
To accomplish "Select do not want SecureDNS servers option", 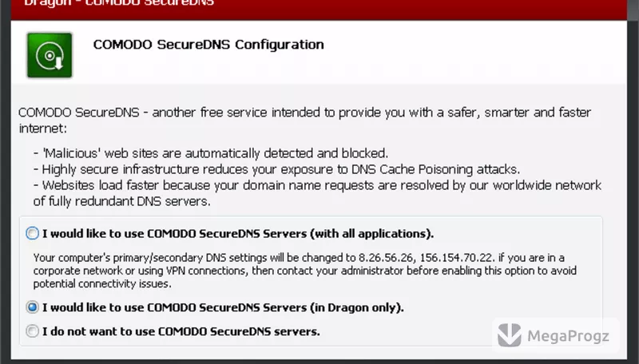I will point(32,331).
